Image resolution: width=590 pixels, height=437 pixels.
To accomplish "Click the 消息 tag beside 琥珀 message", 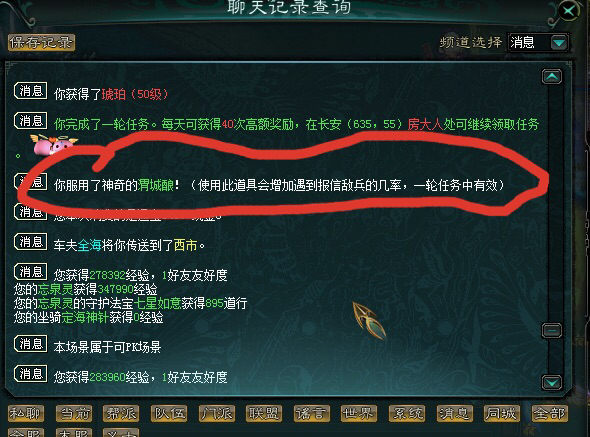I will pyautogui.click(x=30, y=91).
